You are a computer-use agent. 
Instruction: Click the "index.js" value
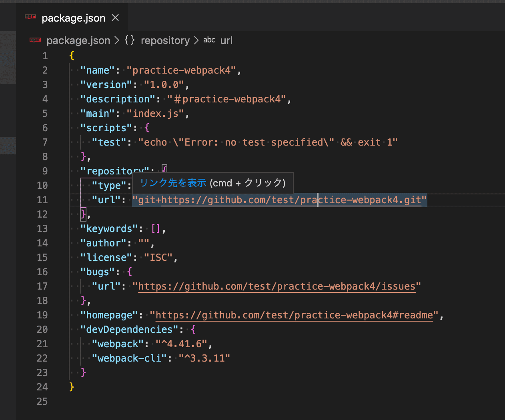[155, 113]
